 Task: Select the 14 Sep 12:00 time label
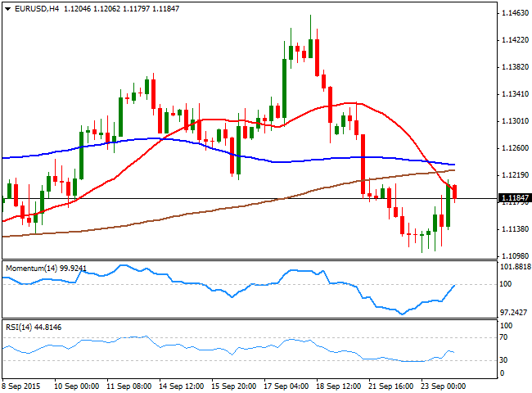[182, 386]
